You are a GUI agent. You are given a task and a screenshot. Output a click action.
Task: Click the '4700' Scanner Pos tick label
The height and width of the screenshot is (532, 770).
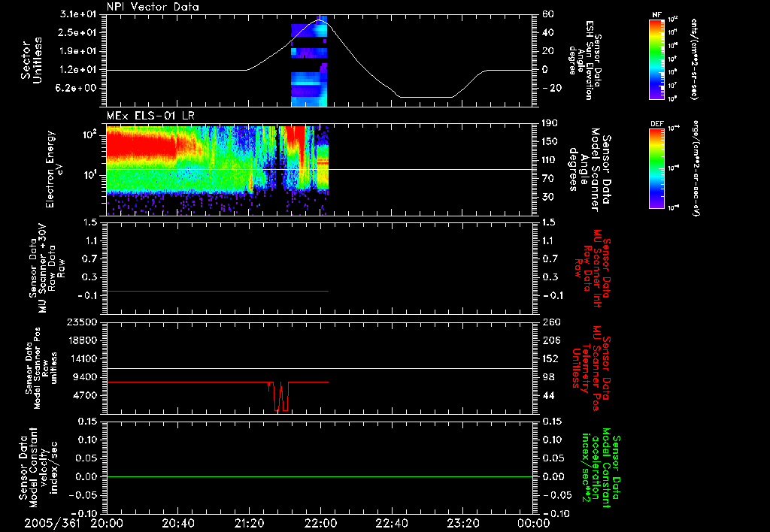85,395
